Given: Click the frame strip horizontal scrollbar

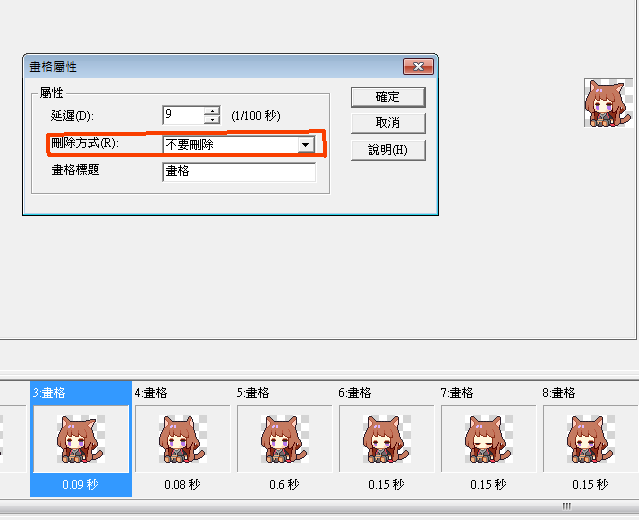Looking at the screenshot, I should tap(320, 507).
